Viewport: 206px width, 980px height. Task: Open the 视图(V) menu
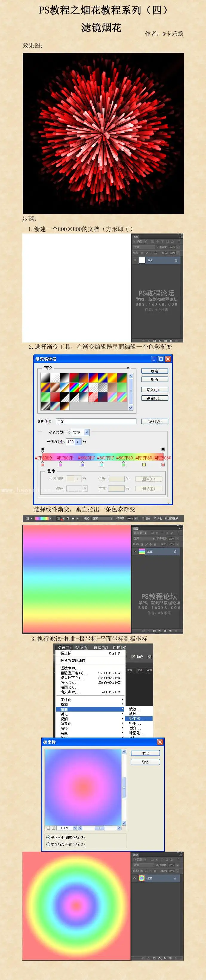click(82, 647)
